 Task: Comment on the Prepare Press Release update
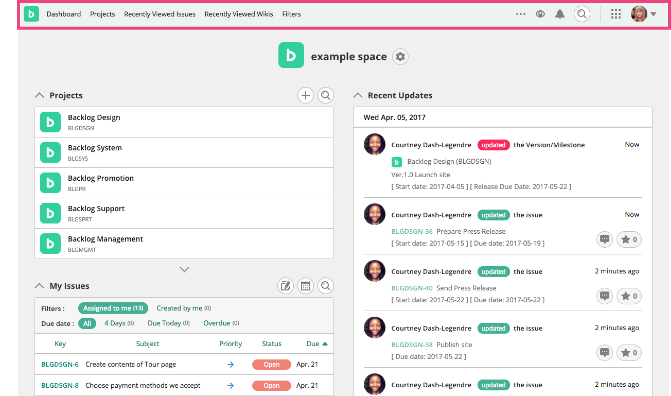pyautogui.click(x=605, y=239)
